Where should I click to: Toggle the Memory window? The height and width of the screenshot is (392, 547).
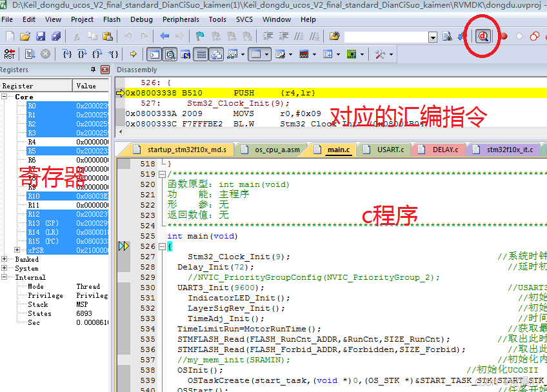click(x=257, y=54)
